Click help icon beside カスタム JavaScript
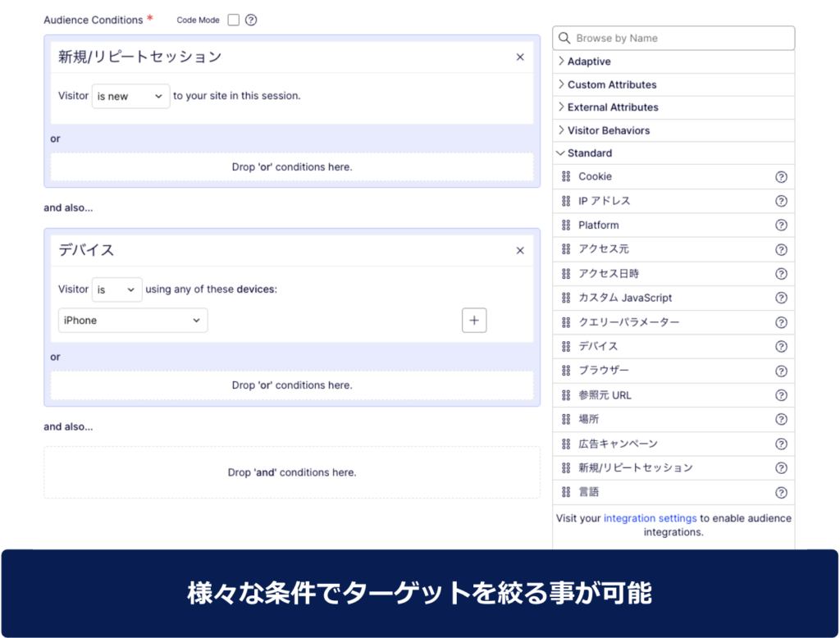This screenshot has height=638, width=840. coord(781,298)
